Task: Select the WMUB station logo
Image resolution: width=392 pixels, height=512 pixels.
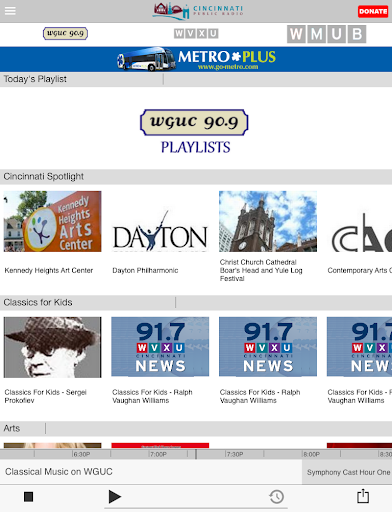Action: pyautogui.click(x=326, y=34)
